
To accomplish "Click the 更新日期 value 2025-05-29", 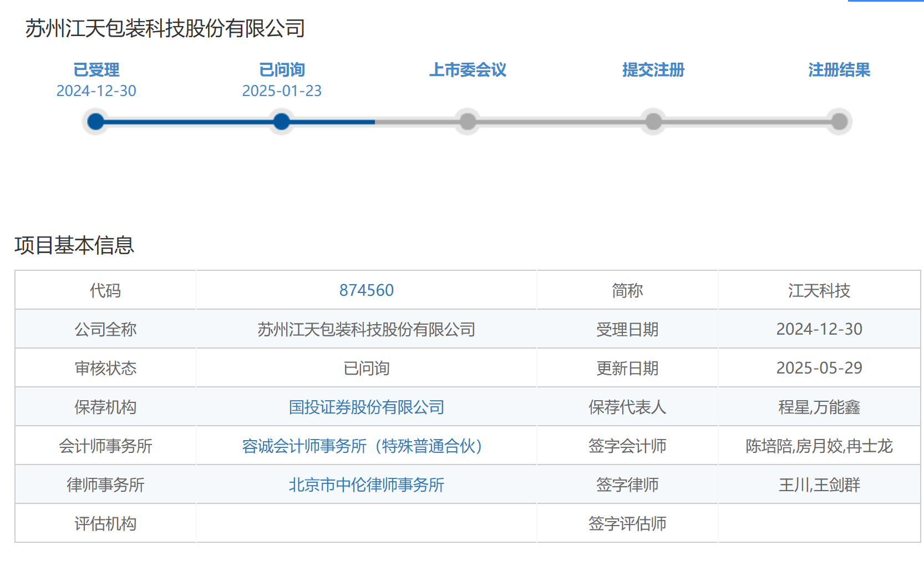I will point(819,368).
